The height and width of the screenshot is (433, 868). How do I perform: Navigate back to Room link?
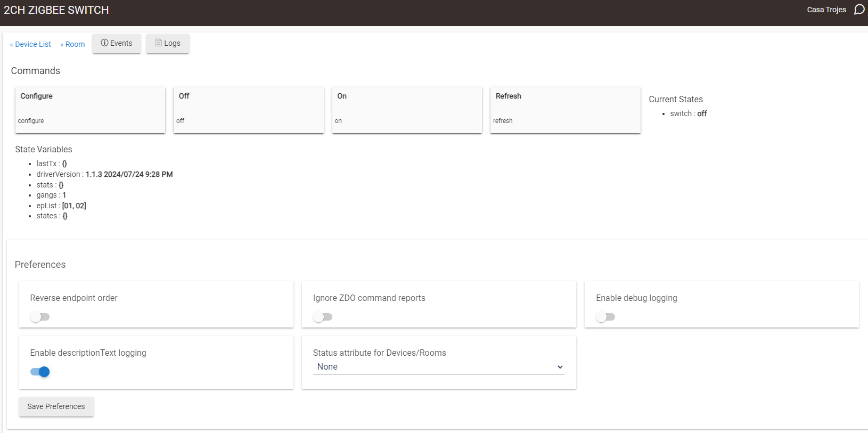(x=73, y=45)
